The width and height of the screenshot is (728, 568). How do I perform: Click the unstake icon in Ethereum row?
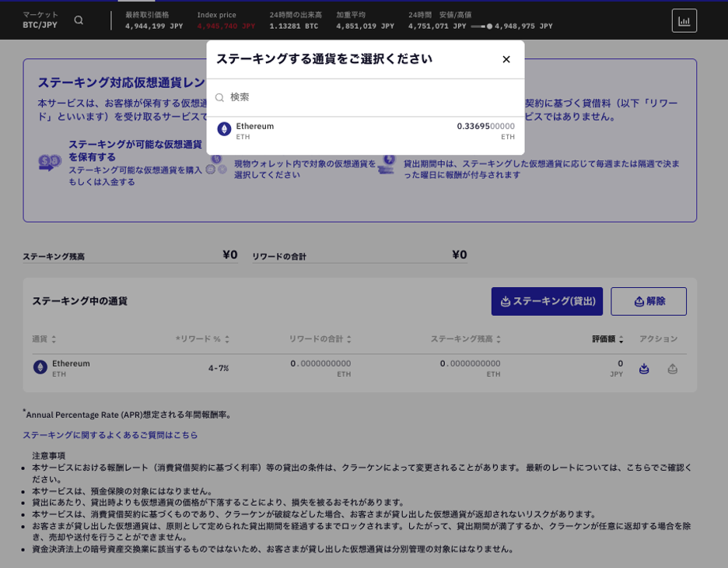click(x=673, y=369)
